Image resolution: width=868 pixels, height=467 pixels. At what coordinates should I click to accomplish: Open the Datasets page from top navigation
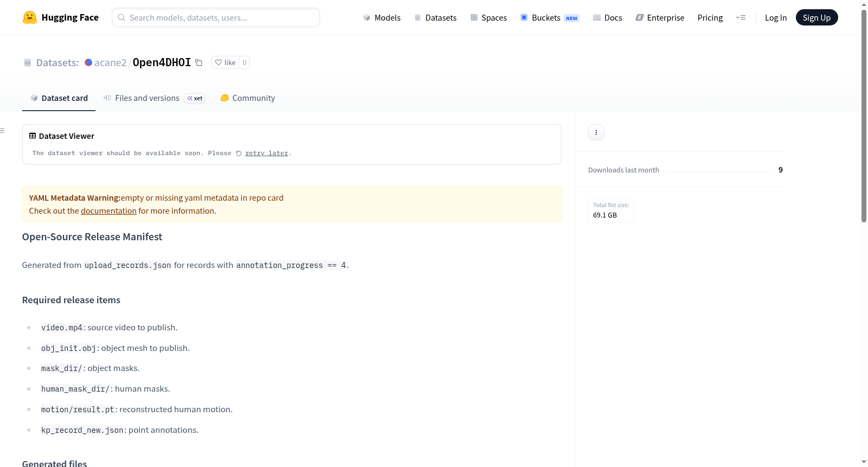(436, 17)
